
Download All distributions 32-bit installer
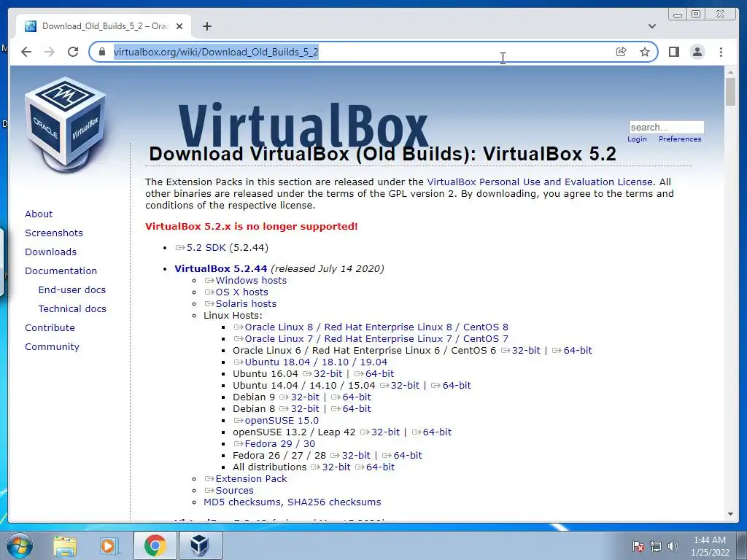tap(330, 467)
